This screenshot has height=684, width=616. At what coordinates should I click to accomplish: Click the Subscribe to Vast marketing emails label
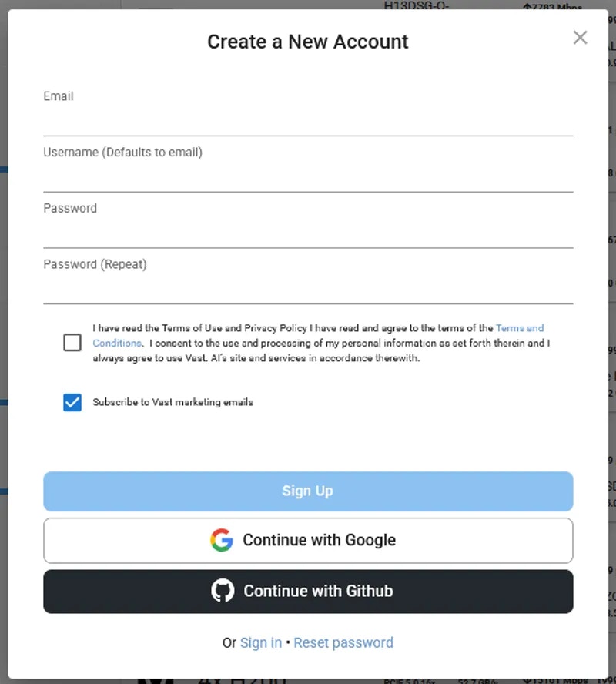coord(172,402)
